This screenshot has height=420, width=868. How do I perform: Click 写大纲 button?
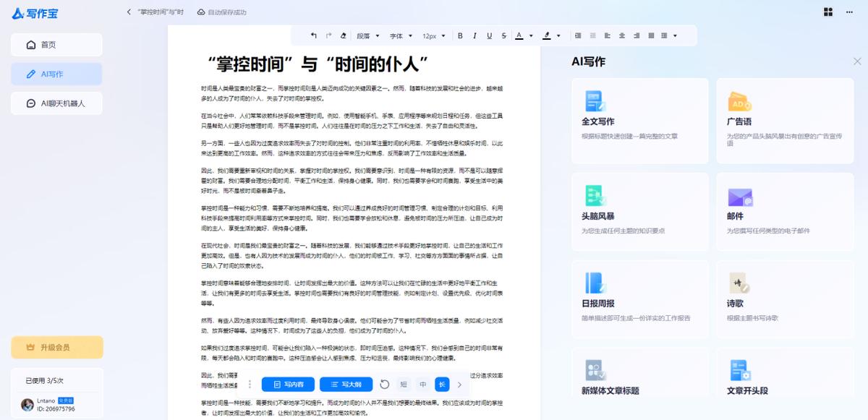[346, 385]
